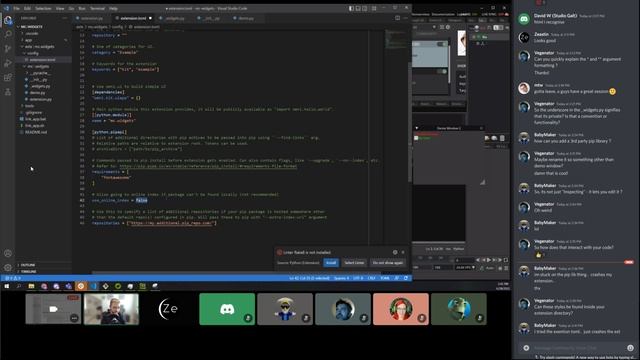Toggle panel layout icon in the title bar
This screenshot has width=640, height=360.
click(x=358, y=8)
